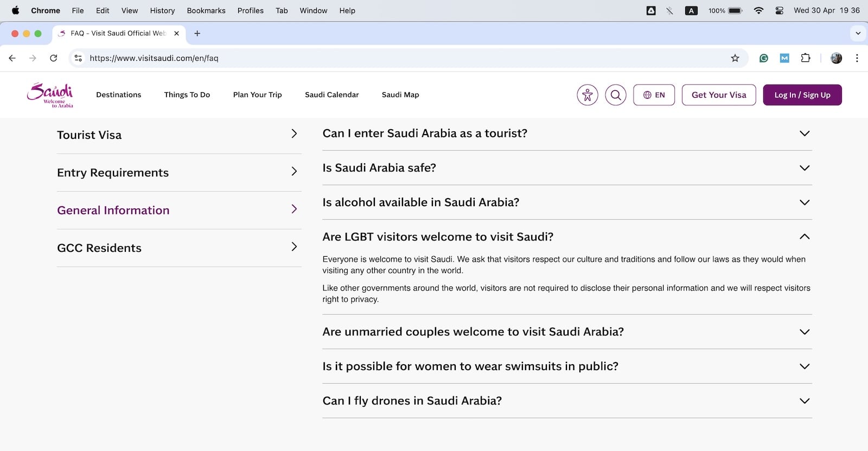Image resolution: width=868 pixels, height=451 pixels.
Task: View site information icon in address bar
Action: click(x=78, y=58)
